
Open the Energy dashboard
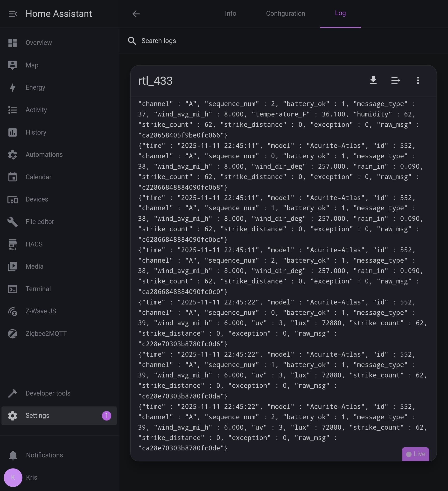click(x=35, y=87)
